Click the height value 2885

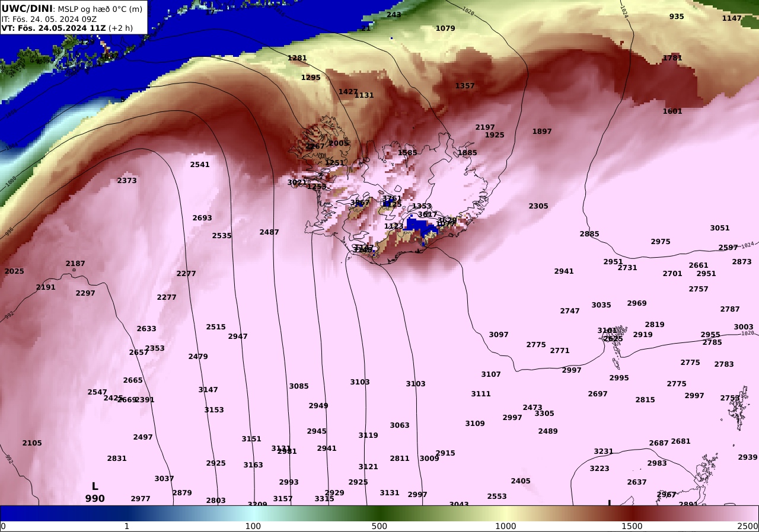pyautogui.click(x=589, y=234)
